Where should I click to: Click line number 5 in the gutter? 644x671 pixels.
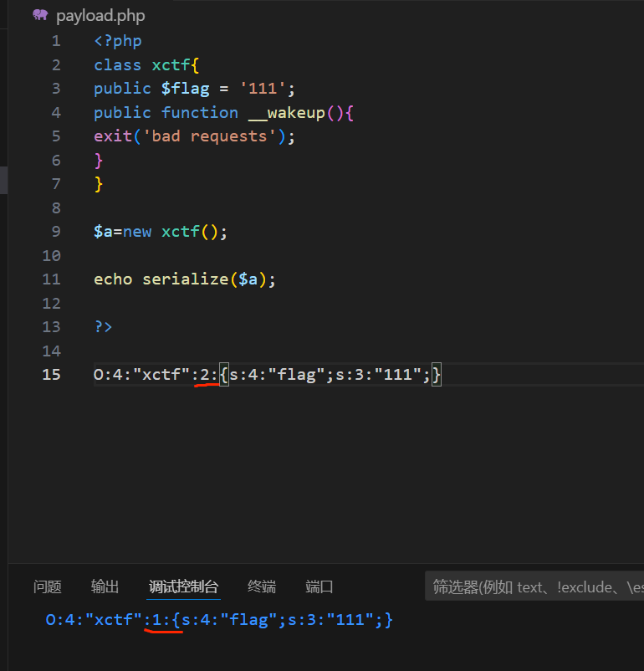point(55,136)
